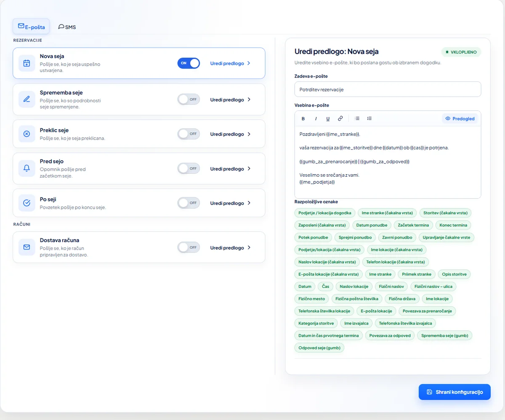This screenshot has width=505, height=420.
Task: Click the pencil icon beside Sprememba seje
Action: [27, 99]
